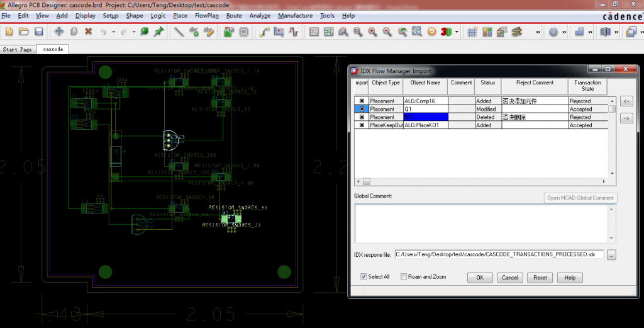Undo last action with Undo arrow
The height and width of the screenshot is (328, 644).
pos(104,31)
